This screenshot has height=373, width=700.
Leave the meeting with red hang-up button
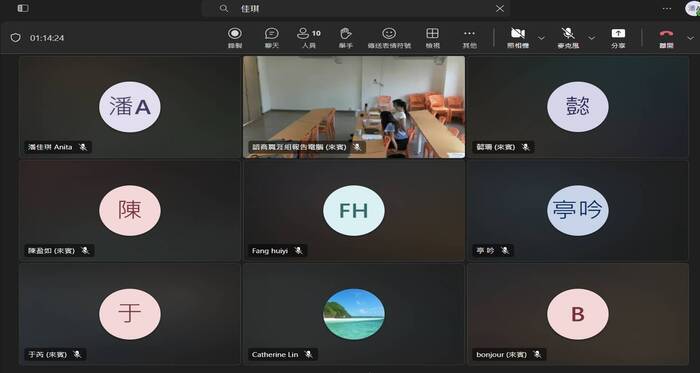click(667, 37)
